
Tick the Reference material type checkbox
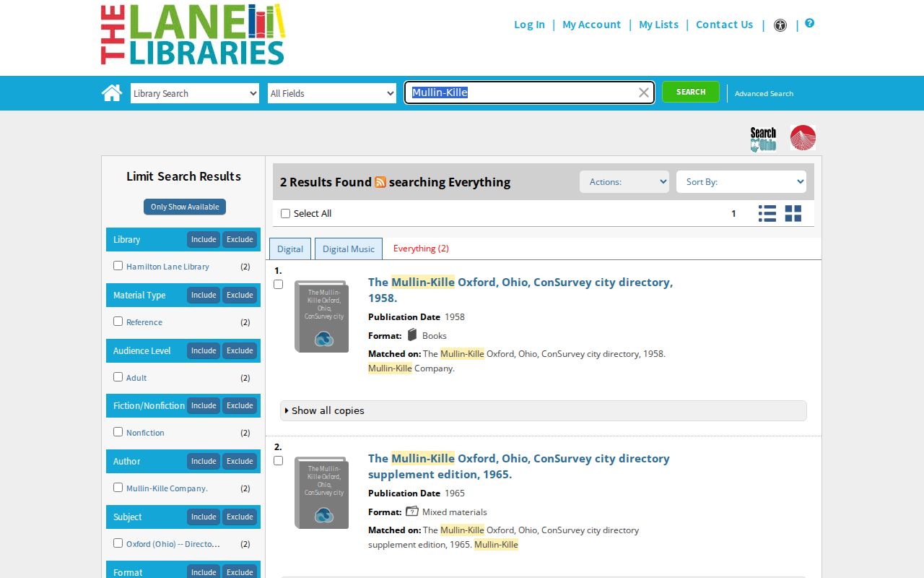tap(118, 321)
